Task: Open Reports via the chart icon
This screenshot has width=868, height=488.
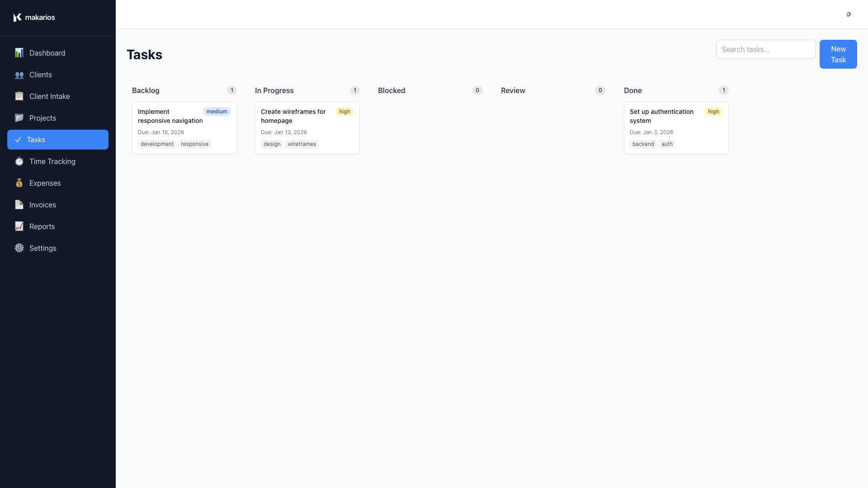Action: click(x=19, y=226)
